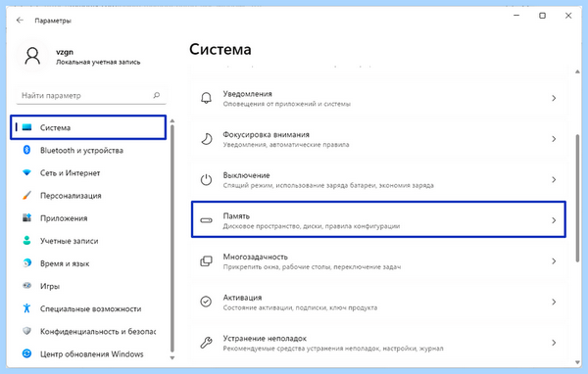Click the Память storage drive icon
588x374 pixels.
pos(206,220)
